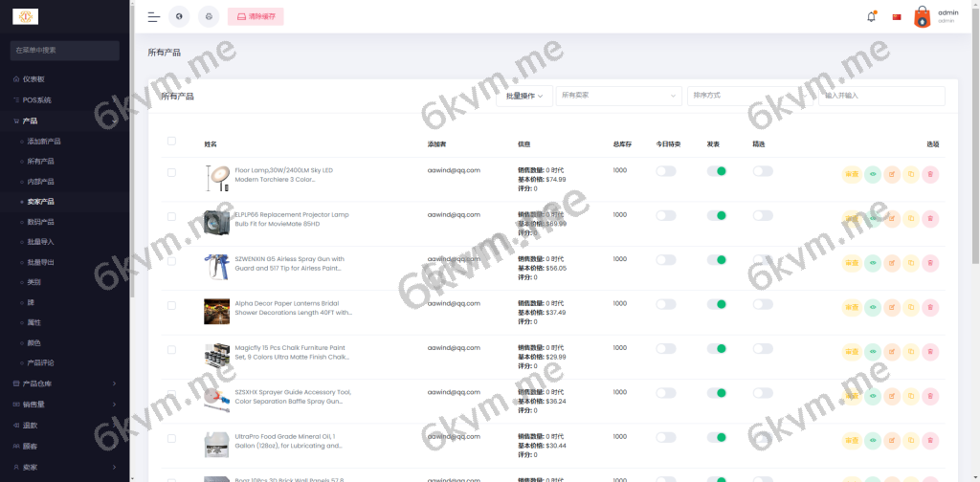Open the 所有卖家 seller filter dropdown

click(618, 96)
